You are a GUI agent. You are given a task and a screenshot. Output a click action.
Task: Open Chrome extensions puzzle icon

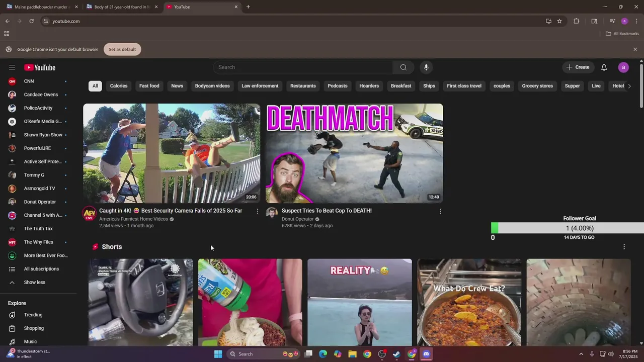577,21
